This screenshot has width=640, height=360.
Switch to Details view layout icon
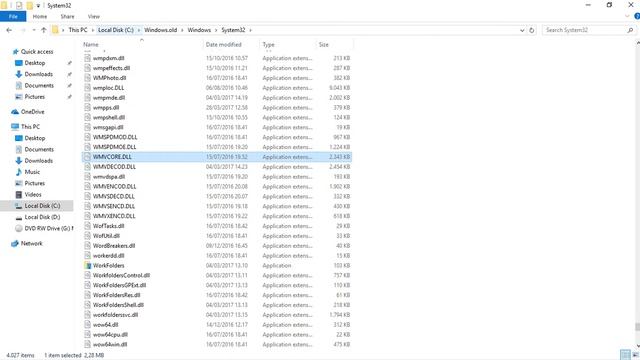[x=625, y=355]
